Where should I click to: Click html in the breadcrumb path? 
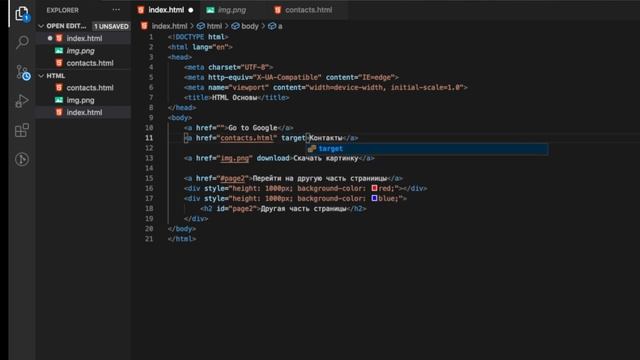pyautogui.click(x=214, y=26)
